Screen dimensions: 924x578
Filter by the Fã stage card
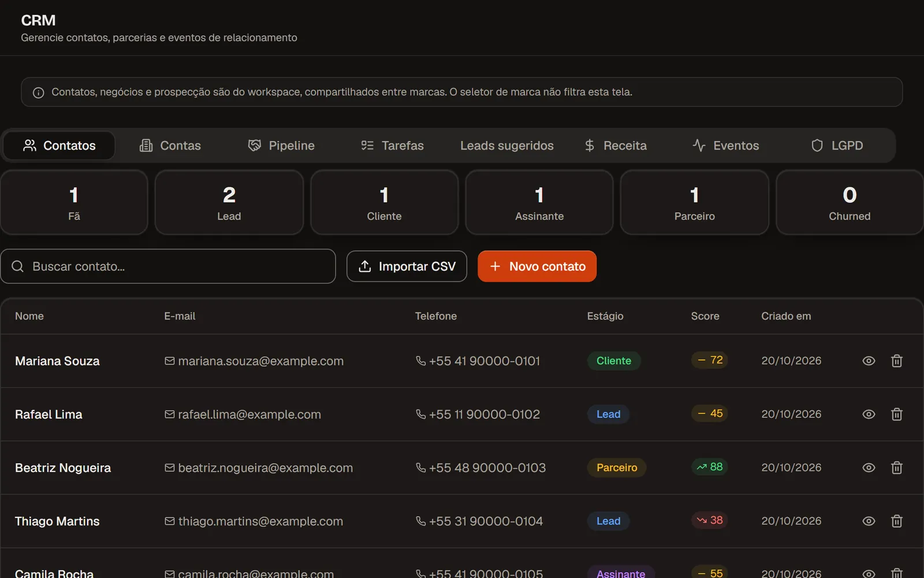tap(74, 202)
